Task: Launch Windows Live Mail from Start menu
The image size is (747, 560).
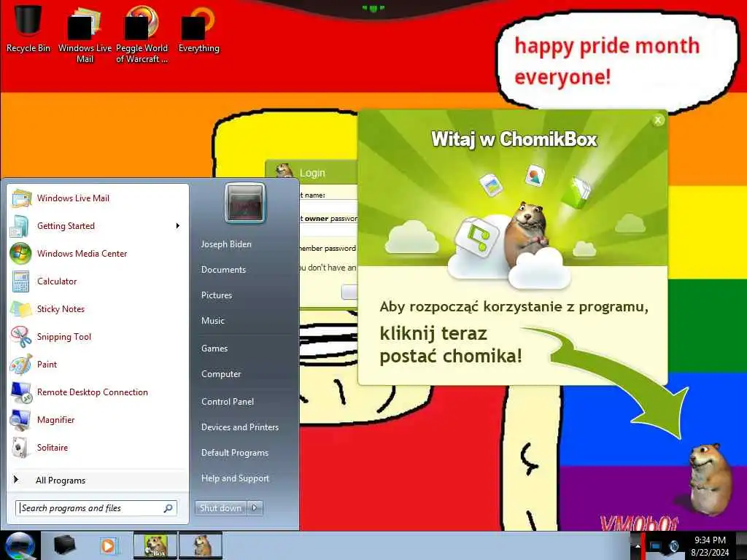Action: [98, 198]
